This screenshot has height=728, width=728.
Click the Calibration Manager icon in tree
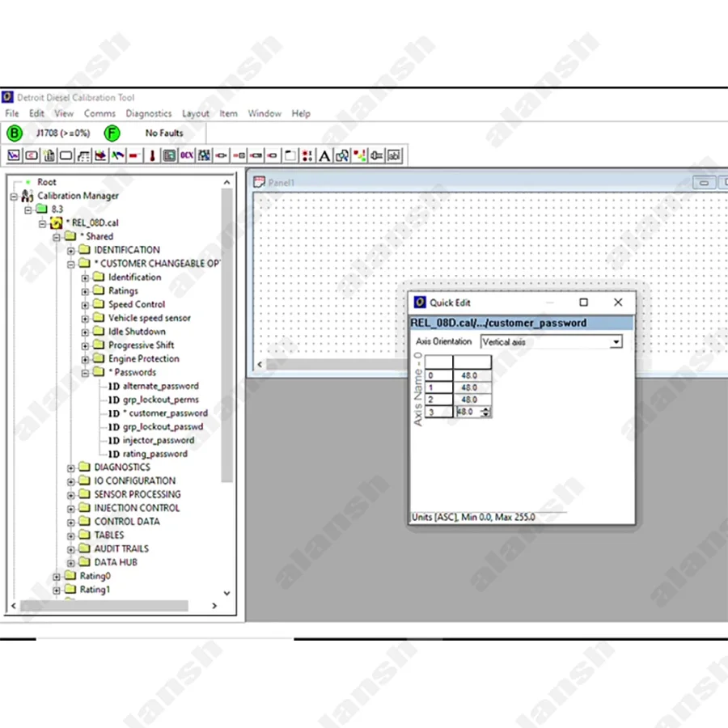28,196
